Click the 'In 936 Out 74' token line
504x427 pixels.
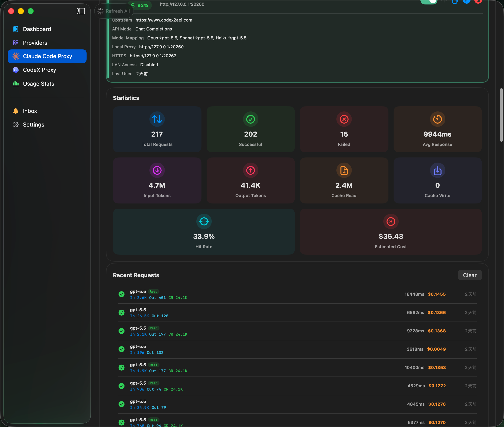click(x=156, y=389)
